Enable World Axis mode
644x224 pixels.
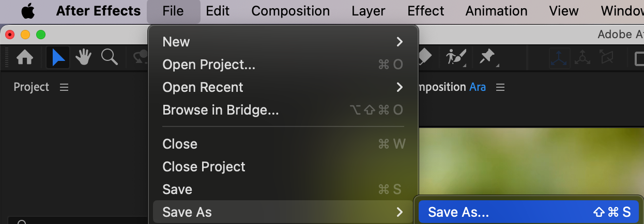click(x=583, y=58)
